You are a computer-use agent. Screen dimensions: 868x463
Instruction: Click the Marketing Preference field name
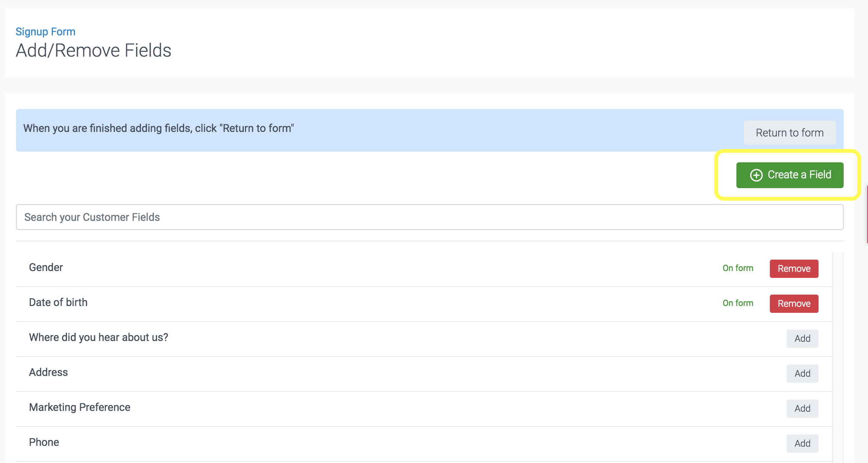pos(79,407)
